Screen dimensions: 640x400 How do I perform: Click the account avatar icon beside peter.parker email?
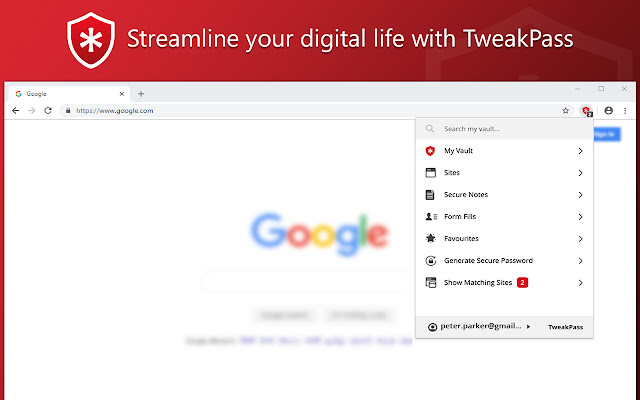coord(432,327)
